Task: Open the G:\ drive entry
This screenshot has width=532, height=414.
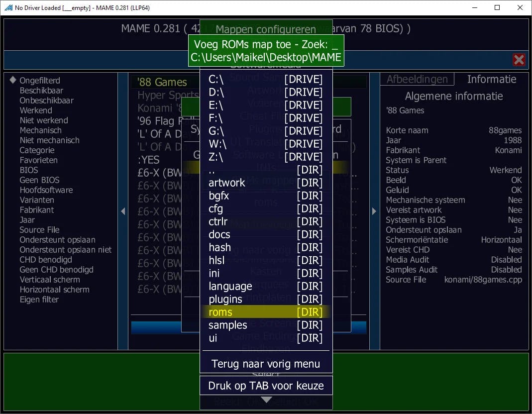Action: tap(266, 131)
